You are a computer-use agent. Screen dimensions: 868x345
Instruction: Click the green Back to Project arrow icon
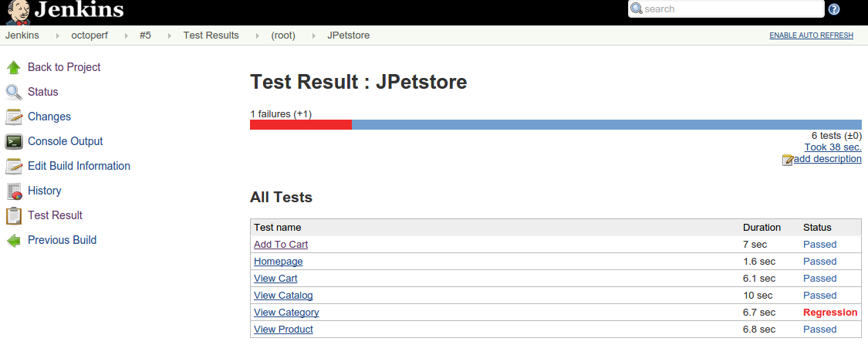coord(14,68)
